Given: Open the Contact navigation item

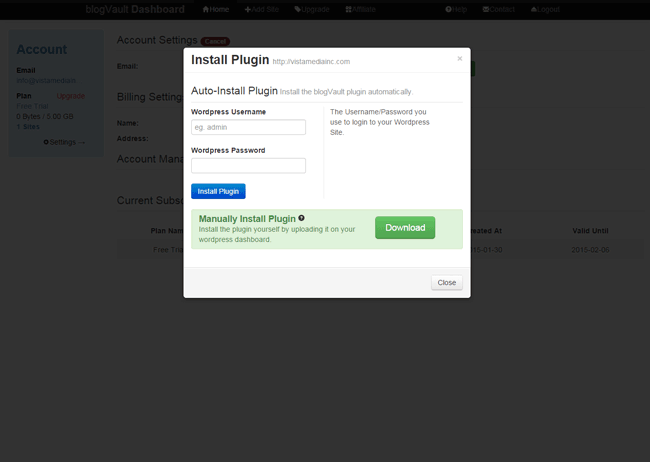Looking at the screenshot, I should 499,9.
